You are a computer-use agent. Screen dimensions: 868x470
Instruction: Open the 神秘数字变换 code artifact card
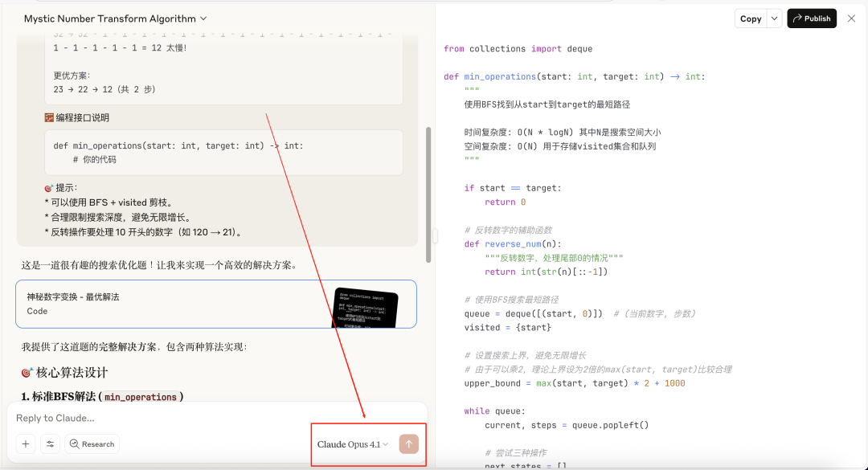click(216, 304)
